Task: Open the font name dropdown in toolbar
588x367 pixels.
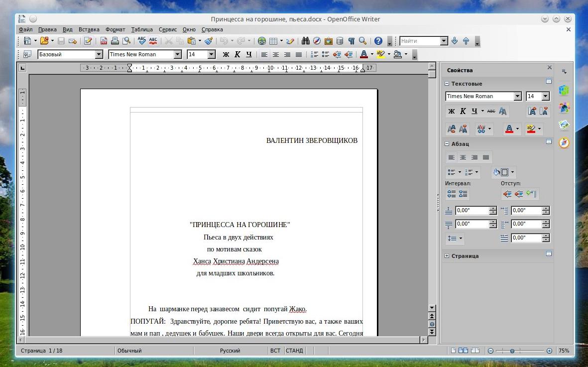Action: (178, 55)
